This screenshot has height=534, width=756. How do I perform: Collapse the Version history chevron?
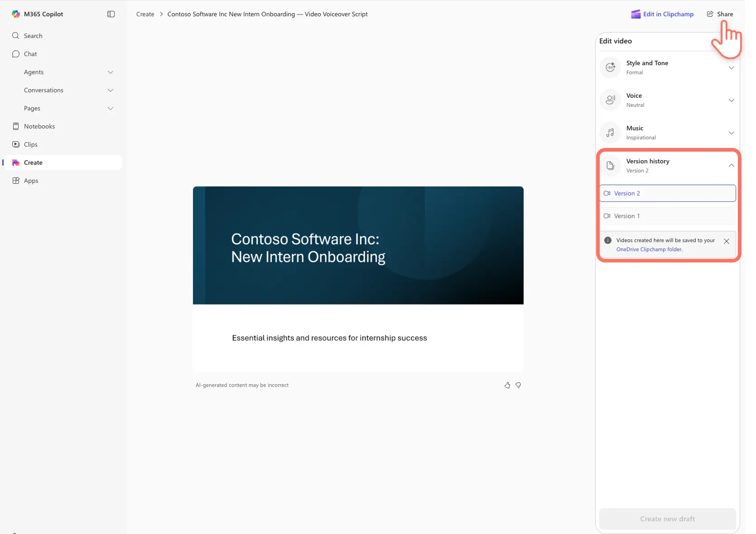731,166
